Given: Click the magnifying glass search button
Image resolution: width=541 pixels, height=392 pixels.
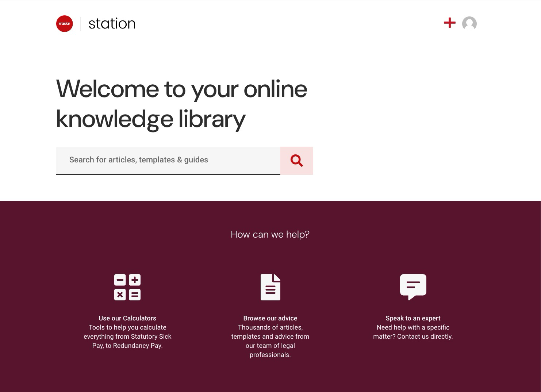Looking at the screenshot, I should [297, 161].
